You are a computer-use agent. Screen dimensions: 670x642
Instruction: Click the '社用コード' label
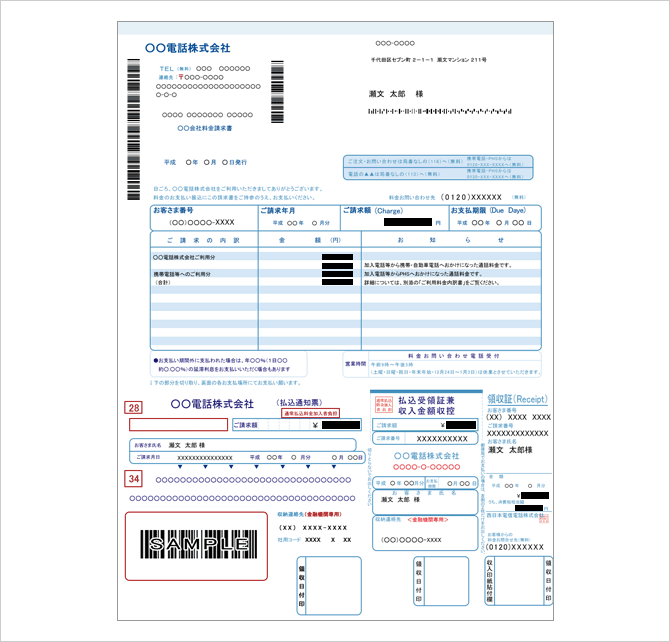click(289, 540)
